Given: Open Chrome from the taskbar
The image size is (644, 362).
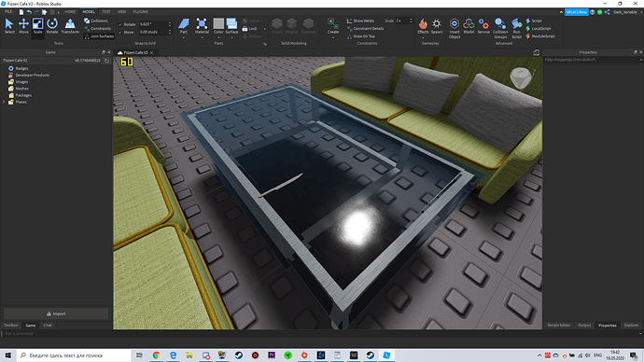Looking at the screenshot, I should (156, 355).
